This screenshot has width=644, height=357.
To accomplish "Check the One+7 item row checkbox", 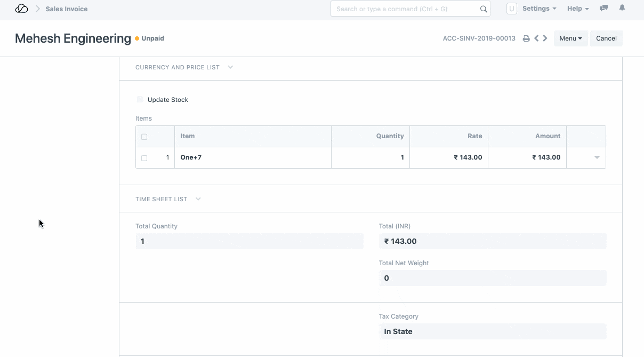I will (144, 158).
